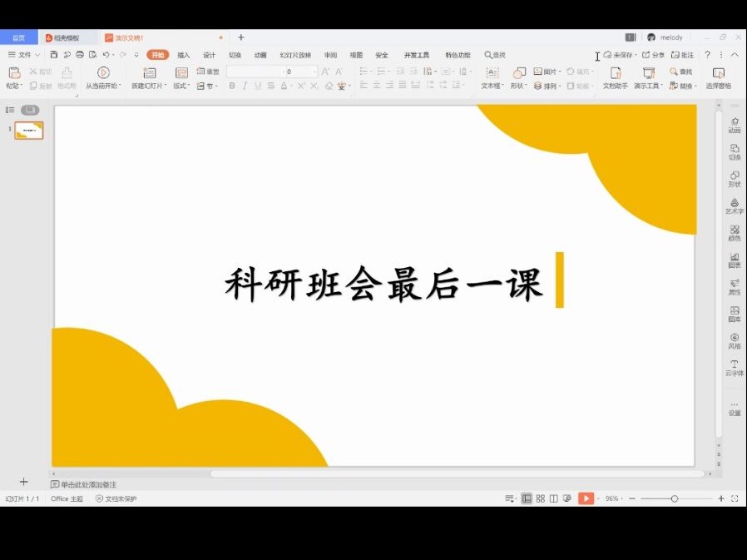747x560 pixels.
Task: Toggle bold text formatting
Action: point(232,86)
